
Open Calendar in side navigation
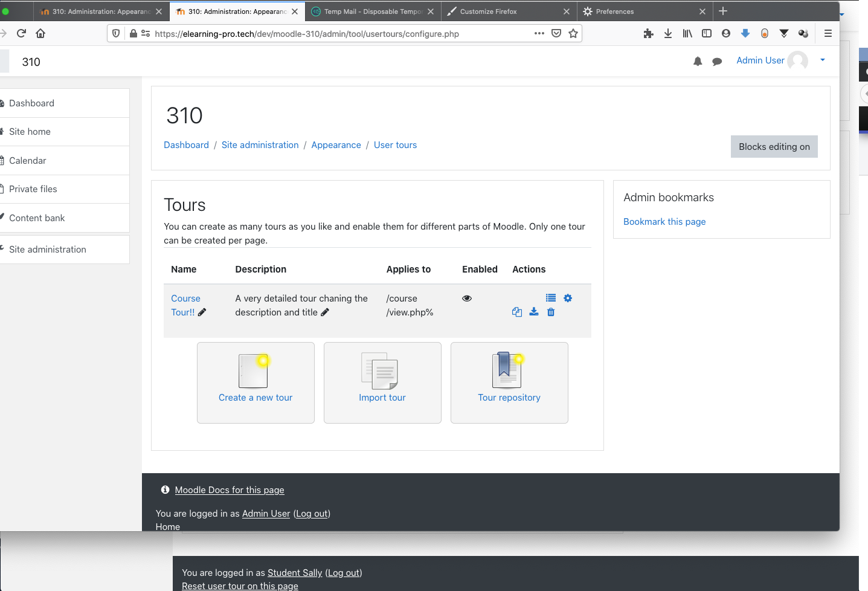[x=64, y=161]
